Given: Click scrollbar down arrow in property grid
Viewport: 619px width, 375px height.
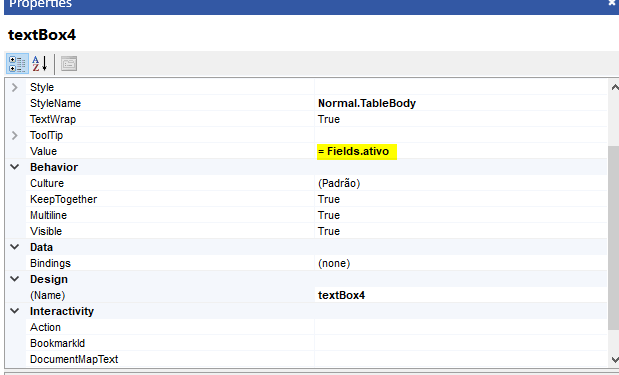Looking at the screenshot, I should click(x=614, y=360).
